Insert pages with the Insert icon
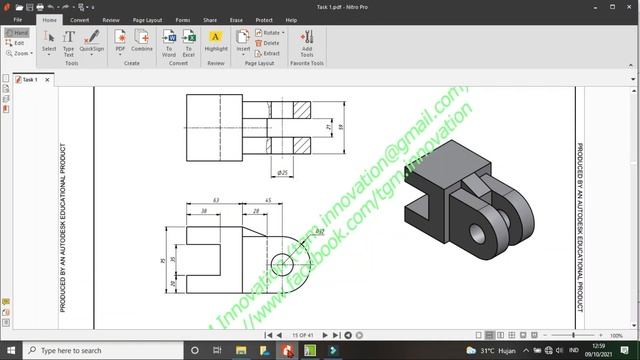 (243, 40)
